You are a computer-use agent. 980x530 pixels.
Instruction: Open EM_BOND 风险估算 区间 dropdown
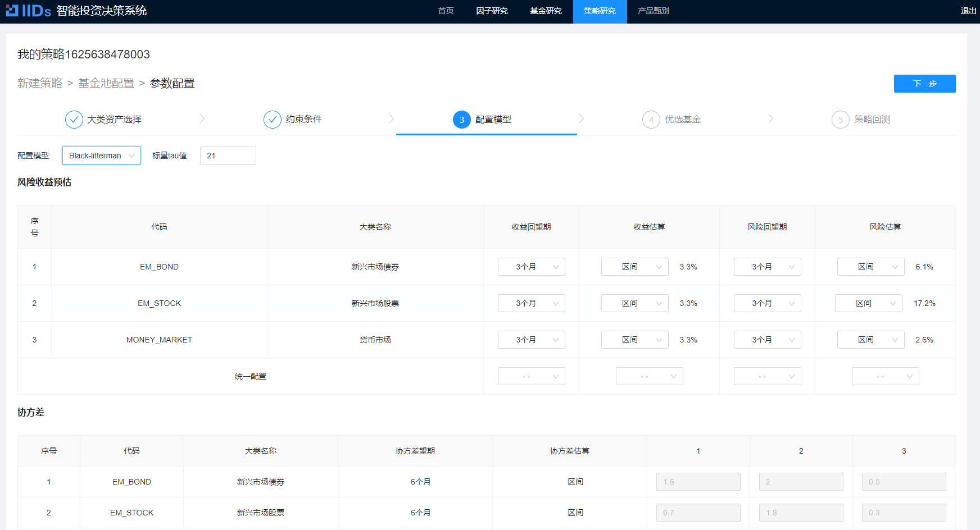[871, 267]
